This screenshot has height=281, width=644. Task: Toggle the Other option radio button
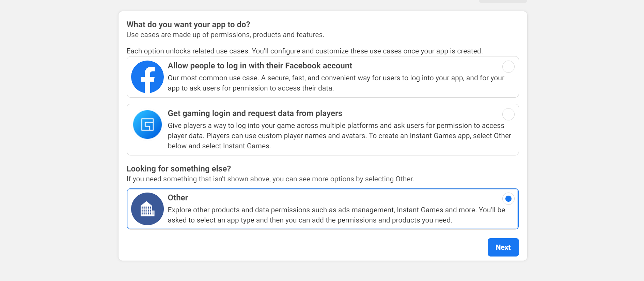point(508,199)
